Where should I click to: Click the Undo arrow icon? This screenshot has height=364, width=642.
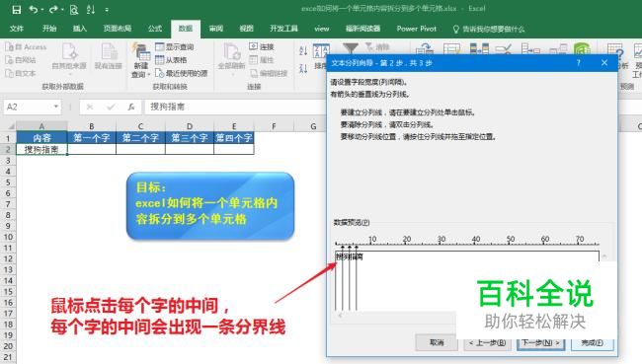[x=34, y=10]
